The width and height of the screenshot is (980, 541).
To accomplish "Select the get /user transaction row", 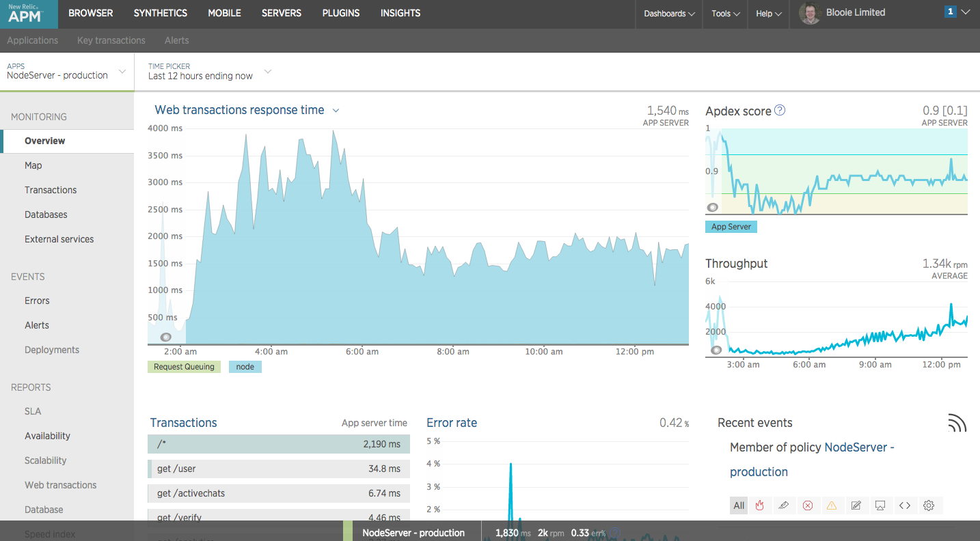I will click(279, 469).
